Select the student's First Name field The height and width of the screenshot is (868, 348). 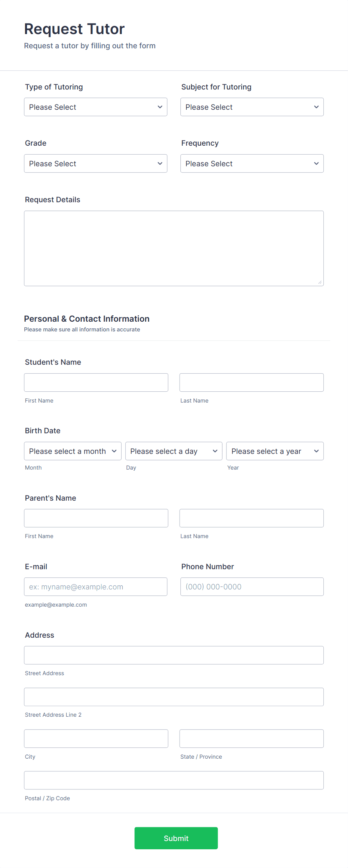pos(96,382)
